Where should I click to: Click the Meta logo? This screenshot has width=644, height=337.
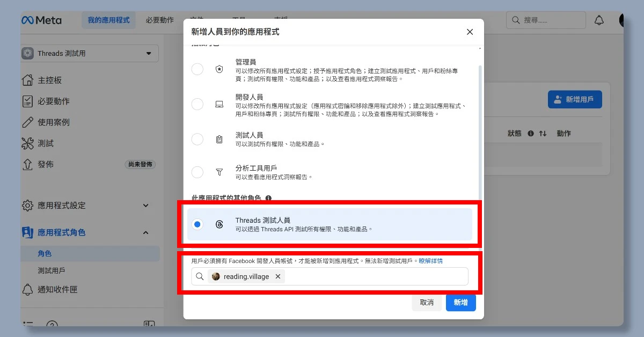click(41, 20)
